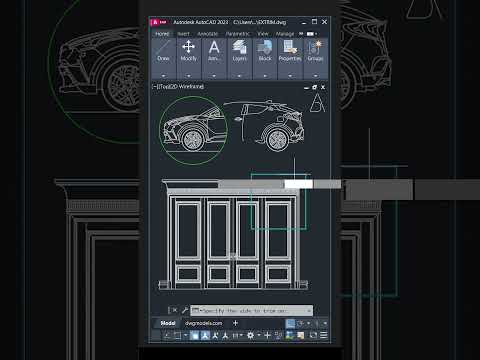
Task: Expand the Block panel flyout arrow
Action: [265, 76]
